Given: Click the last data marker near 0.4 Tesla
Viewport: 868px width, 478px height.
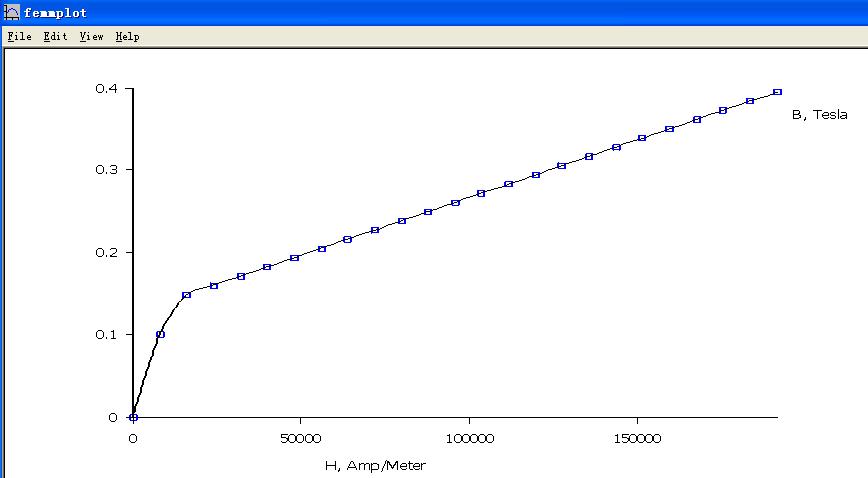Looking at the screenshot, I should (x=777, y=92).
